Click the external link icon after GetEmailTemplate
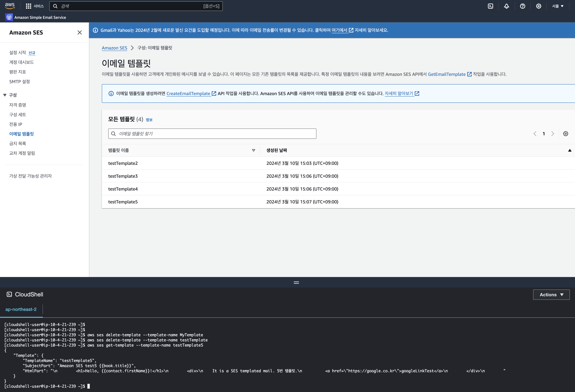The image size is (575, 392). click(x=469, y=74)
